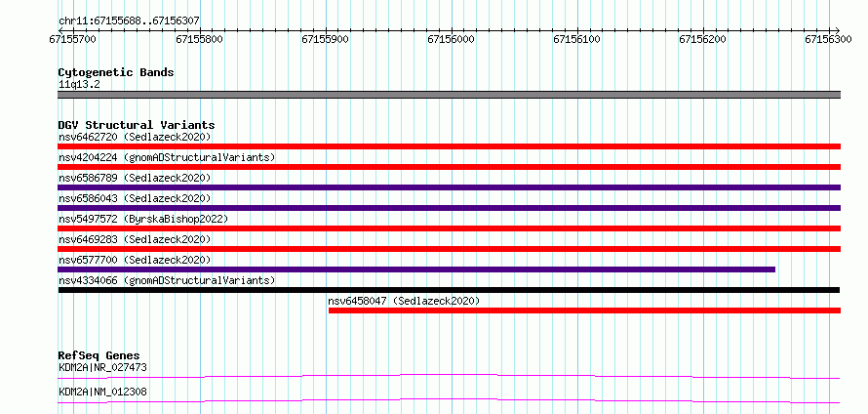Click the DGV Structural Variants heading
Screen dimensions: 868x414
point(137,125)
